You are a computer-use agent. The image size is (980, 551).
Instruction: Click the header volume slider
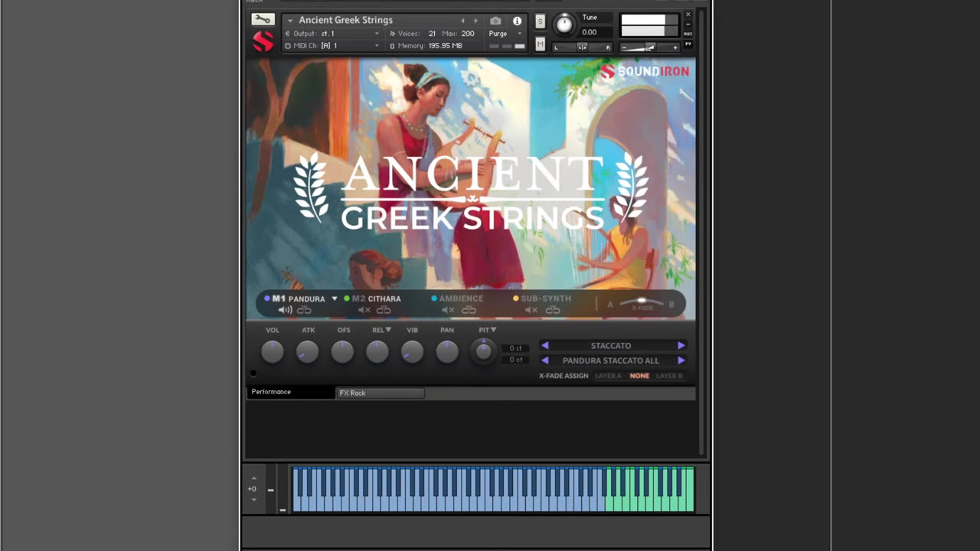649,47
